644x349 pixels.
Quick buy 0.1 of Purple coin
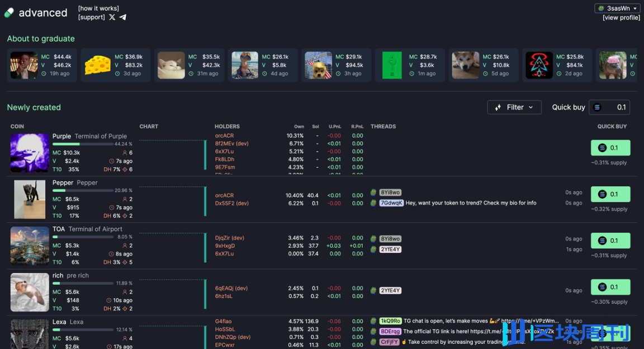tap(610, 148)
